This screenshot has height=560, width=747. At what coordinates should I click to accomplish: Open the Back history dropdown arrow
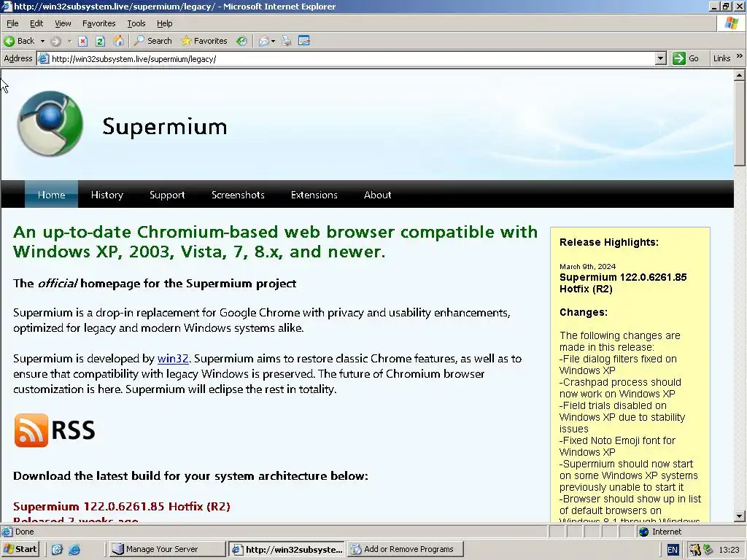(42, 41)
